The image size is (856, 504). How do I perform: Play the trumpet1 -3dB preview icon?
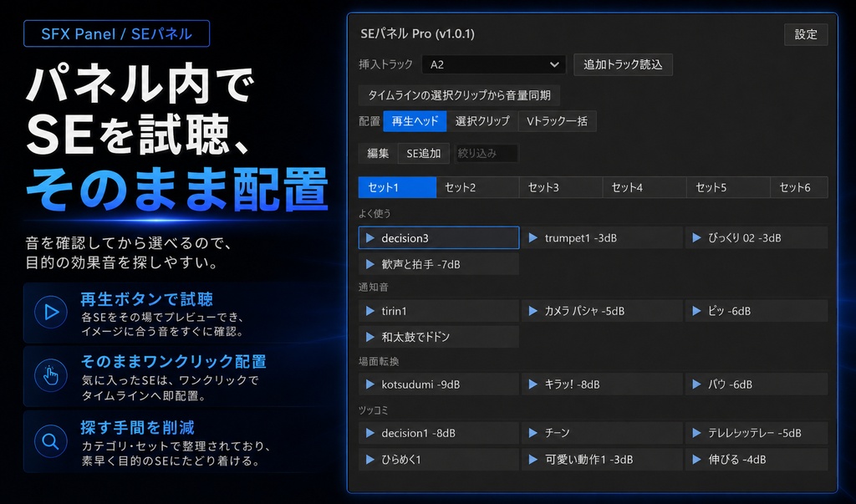[533, 238]
